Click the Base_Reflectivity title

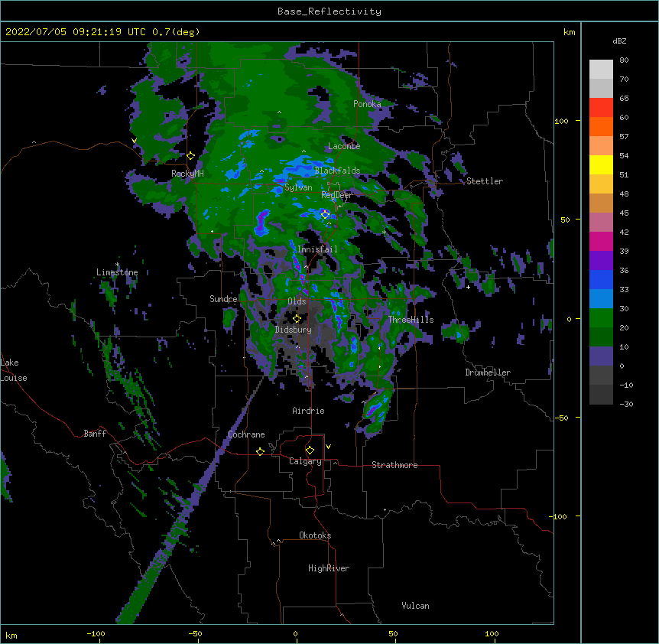[x=329, y=11]
